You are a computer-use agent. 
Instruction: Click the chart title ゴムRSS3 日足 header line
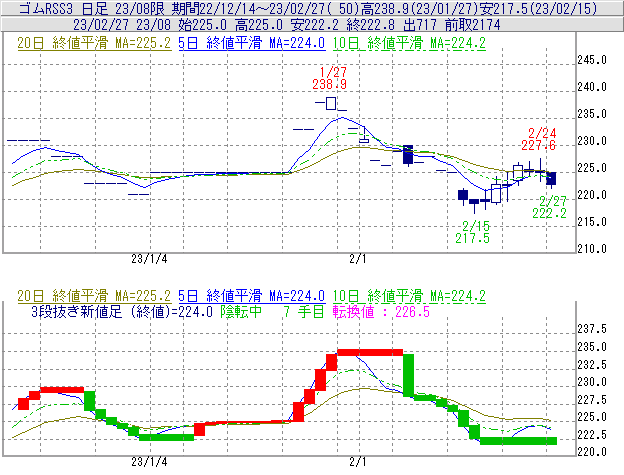pyautogui.click(x=308, y=8)
